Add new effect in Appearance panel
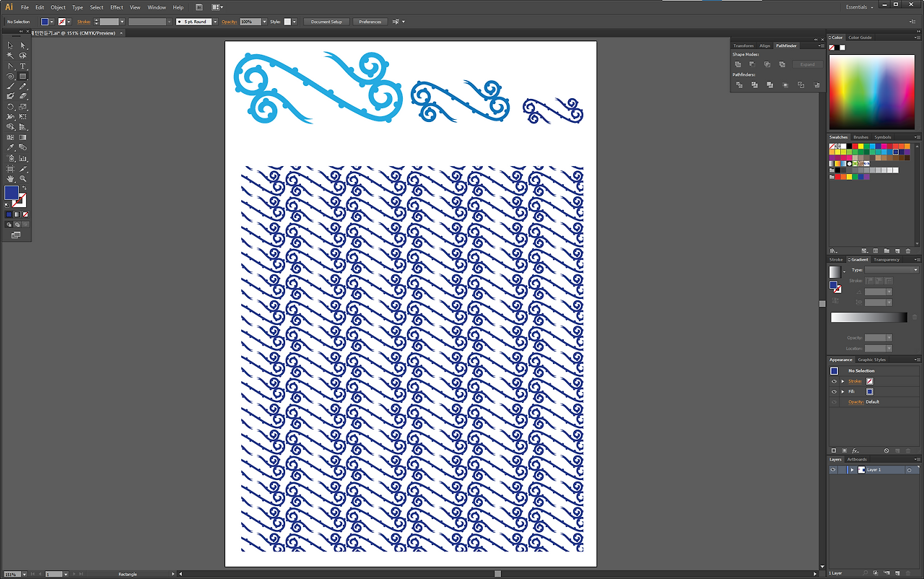This screenshot has width=924, height=579. pos(855,450)
